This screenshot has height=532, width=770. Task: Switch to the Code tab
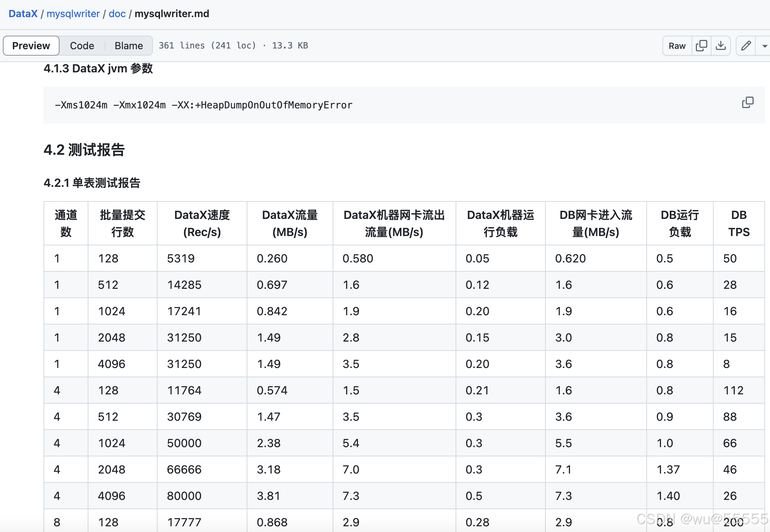[x=82, y=46]
